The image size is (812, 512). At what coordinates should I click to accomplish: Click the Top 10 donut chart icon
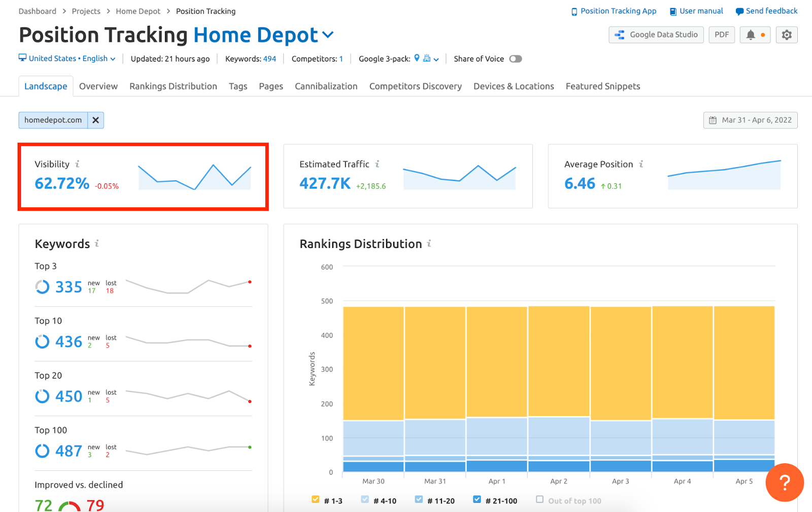(x=42, y=341)
